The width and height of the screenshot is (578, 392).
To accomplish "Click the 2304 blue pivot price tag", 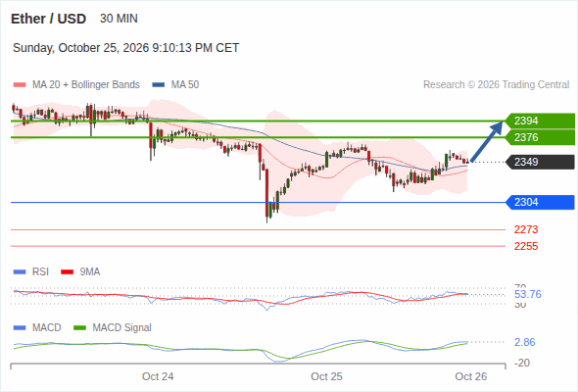I will (540, 202).
